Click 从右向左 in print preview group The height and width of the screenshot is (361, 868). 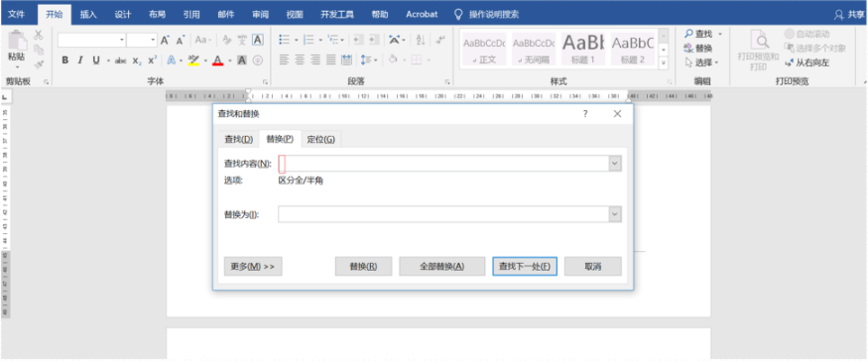[x=807, y=63]
